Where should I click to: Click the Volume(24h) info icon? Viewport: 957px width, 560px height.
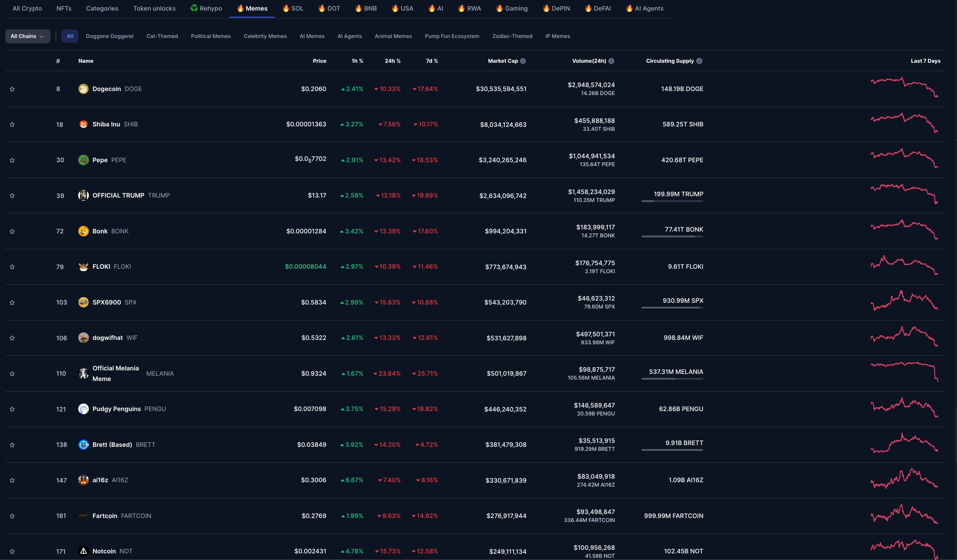pos(611,61)
